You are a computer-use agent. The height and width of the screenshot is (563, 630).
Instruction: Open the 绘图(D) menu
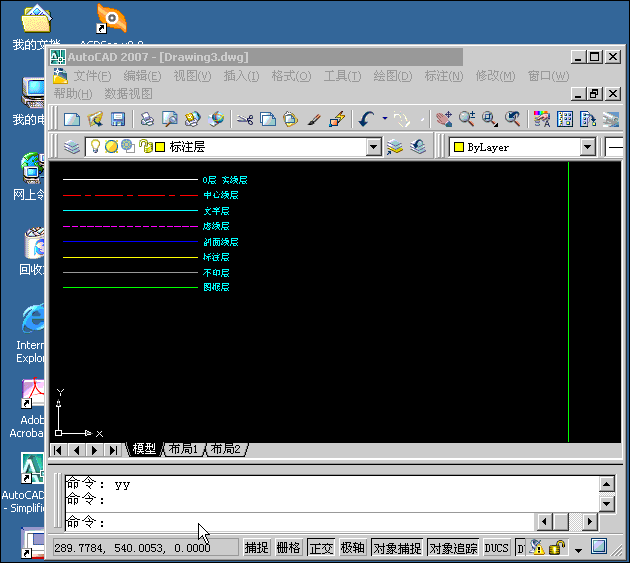pyautogui.click(x=393, y=76)
